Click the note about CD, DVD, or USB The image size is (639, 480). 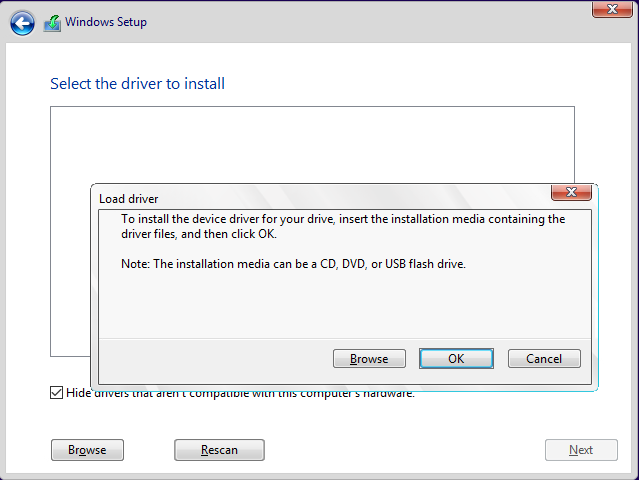[x=294, y=264]
